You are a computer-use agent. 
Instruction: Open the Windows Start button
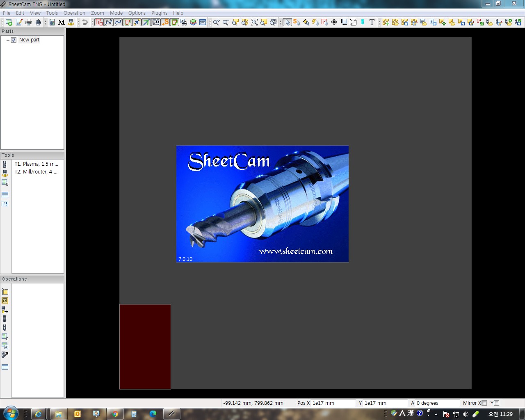point(11,413)
